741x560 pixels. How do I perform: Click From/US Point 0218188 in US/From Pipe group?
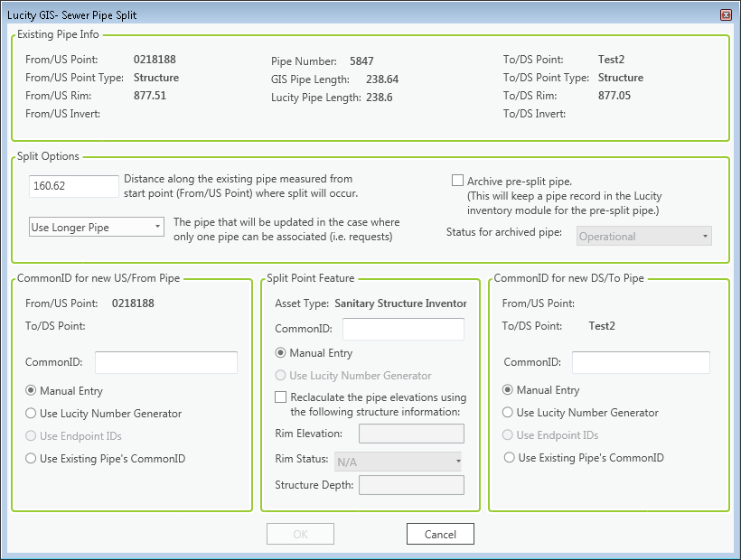pyautogui.click(x=133, y=303)
